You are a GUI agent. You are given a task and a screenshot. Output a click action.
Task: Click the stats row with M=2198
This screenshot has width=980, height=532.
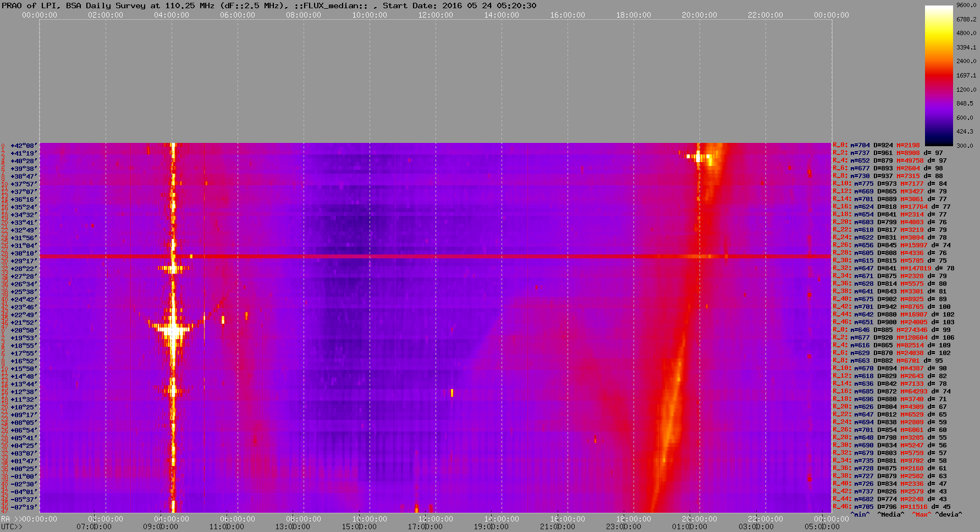876,146
